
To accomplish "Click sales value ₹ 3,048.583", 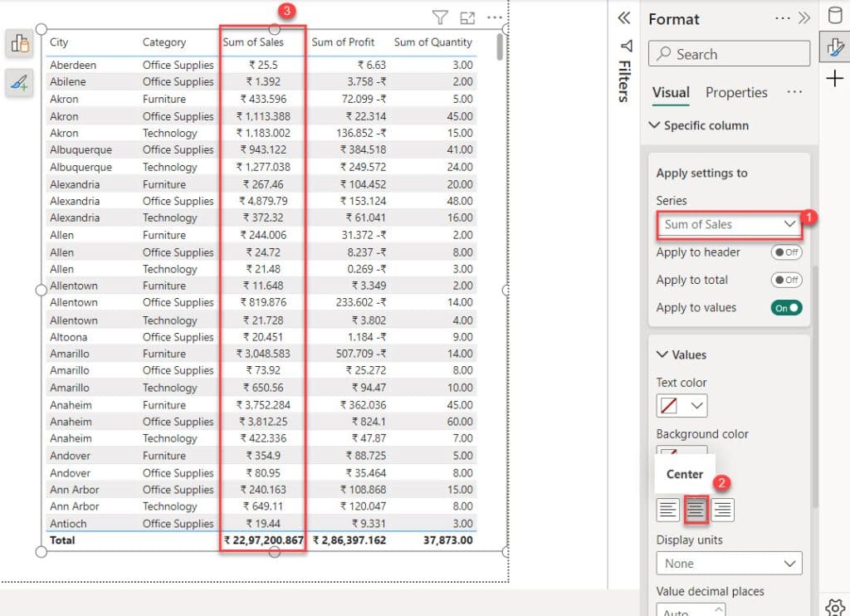I will (x=263, y=354).
